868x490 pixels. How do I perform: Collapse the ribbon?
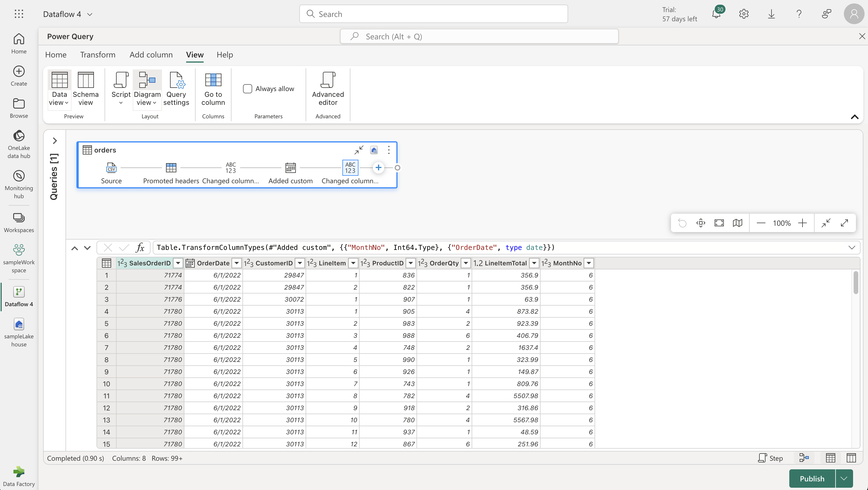point(855,117)
